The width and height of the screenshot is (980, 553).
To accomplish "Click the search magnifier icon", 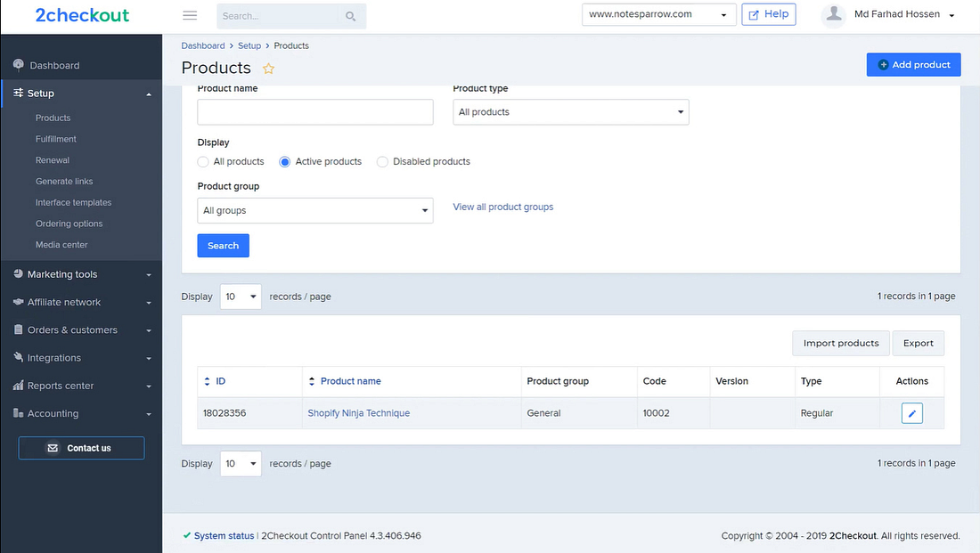I will tap(351, 16).
